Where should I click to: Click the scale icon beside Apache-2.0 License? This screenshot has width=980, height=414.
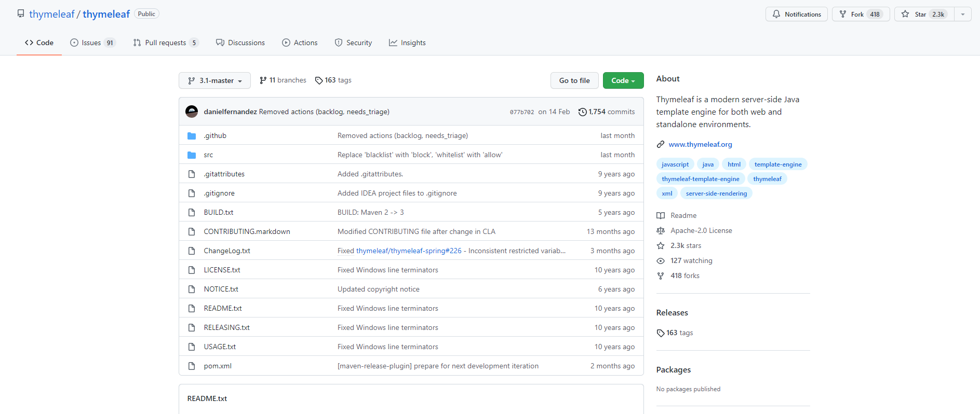coord(661,231)
